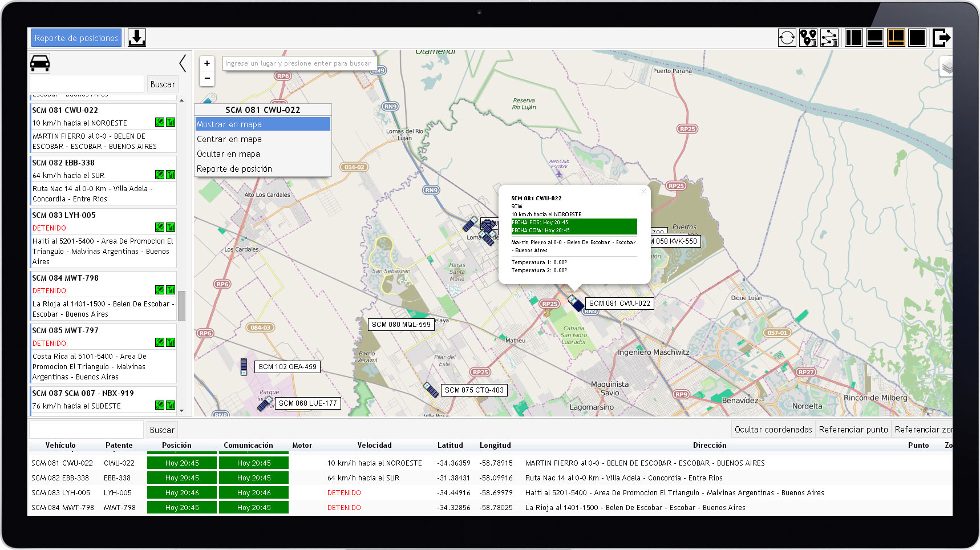Image resolution: width=980 pixels, height=550 pixels.
Task: Close the SCM 081 map info popup
Action: click(643, 192)
